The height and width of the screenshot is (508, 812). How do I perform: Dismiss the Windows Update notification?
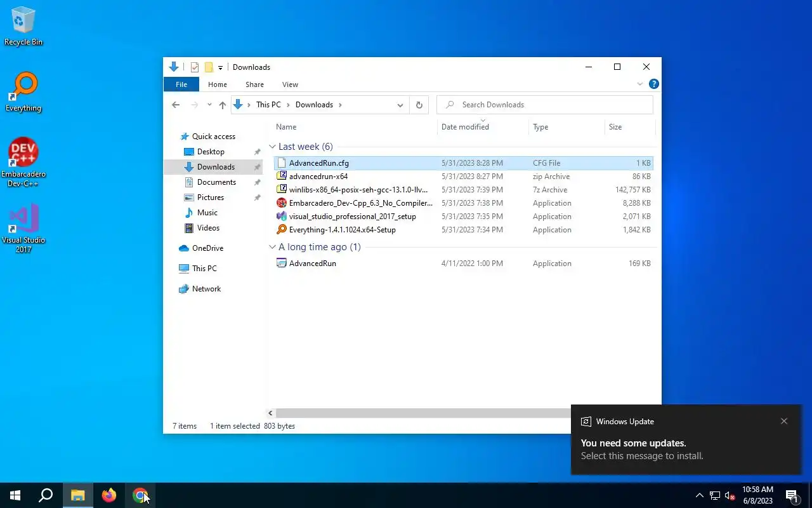click(784, 421)
